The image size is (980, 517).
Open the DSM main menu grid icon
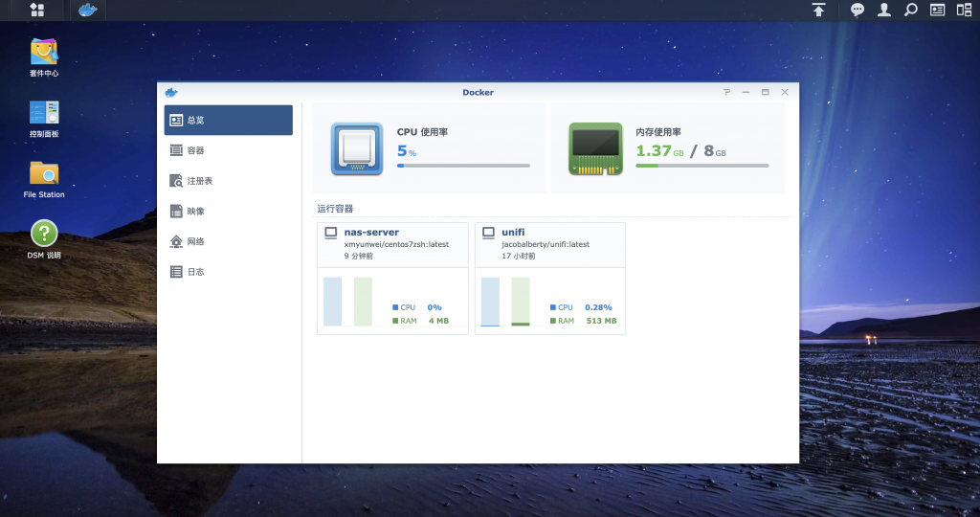(x=37, y=10)
